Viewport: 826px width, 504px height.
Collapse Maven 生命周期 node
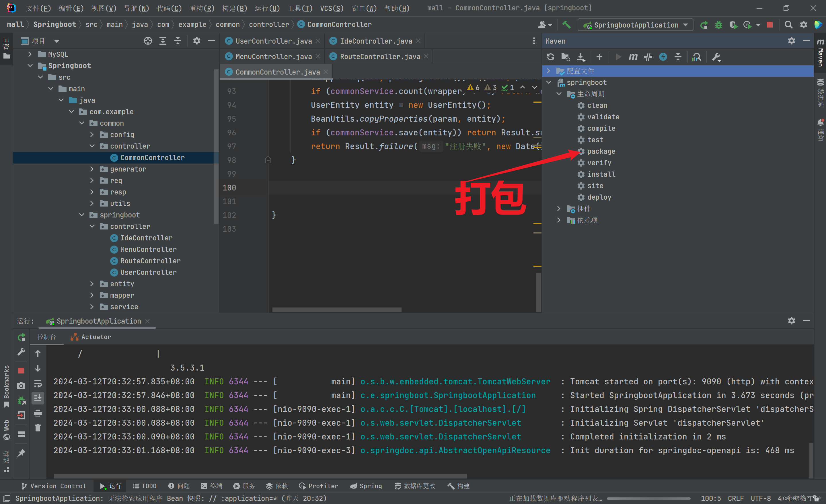pyautogui.click(x=558, y=94)
